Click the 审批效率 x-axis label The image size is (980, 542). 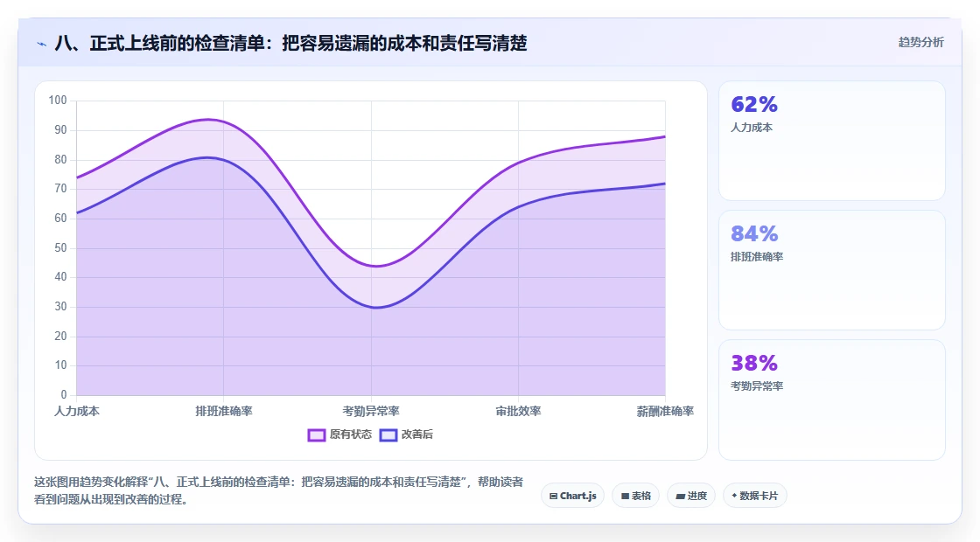(518, 411)
